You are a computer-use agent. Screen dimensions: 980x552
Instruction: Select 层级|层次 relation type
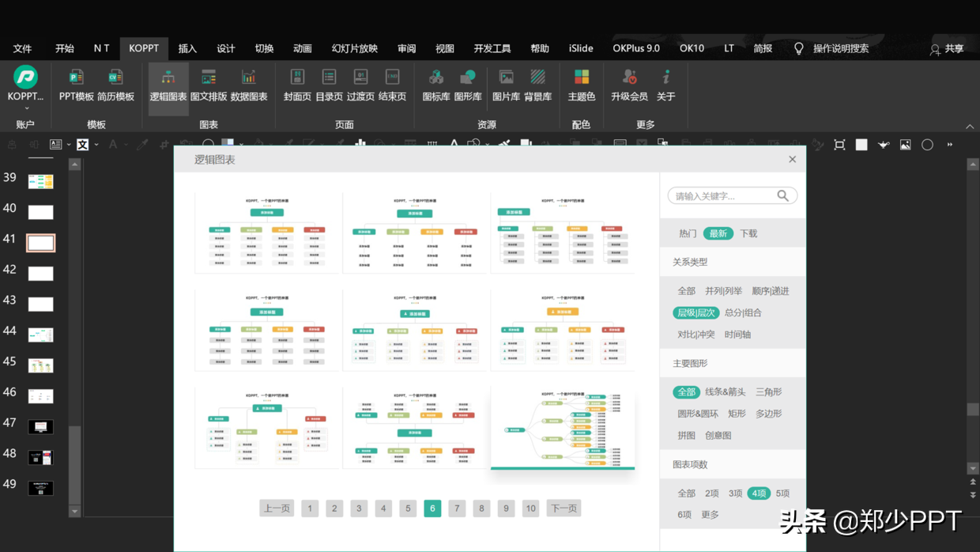[x=695, y=312]
